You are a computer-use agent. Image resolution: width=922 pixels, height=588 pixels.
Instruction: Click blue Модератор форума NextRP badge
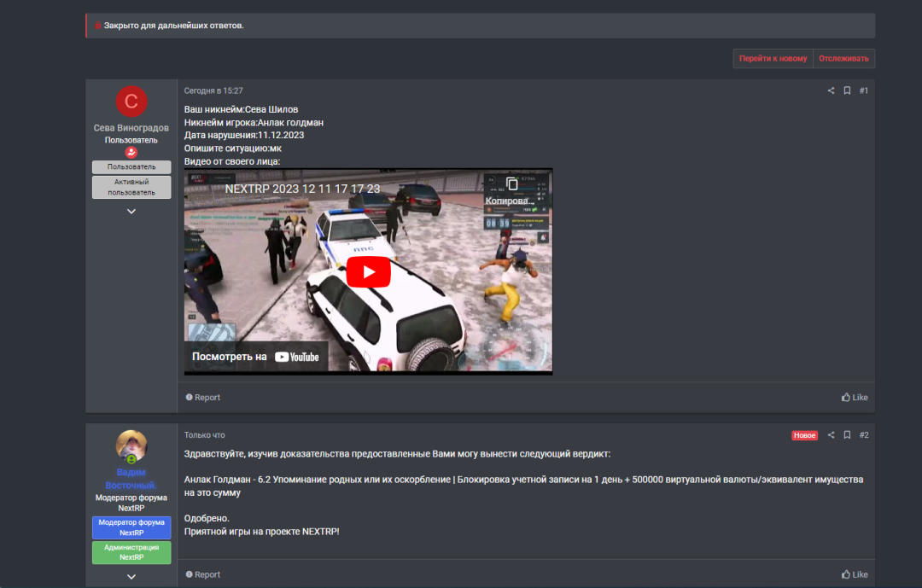(x=131, y=527)
